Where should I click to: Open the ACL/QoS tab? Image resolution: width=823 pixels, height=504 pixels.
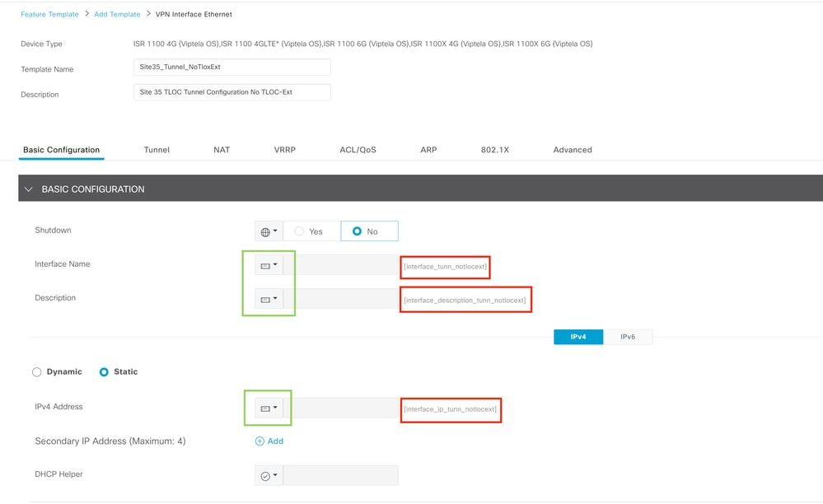click(356, 150)
